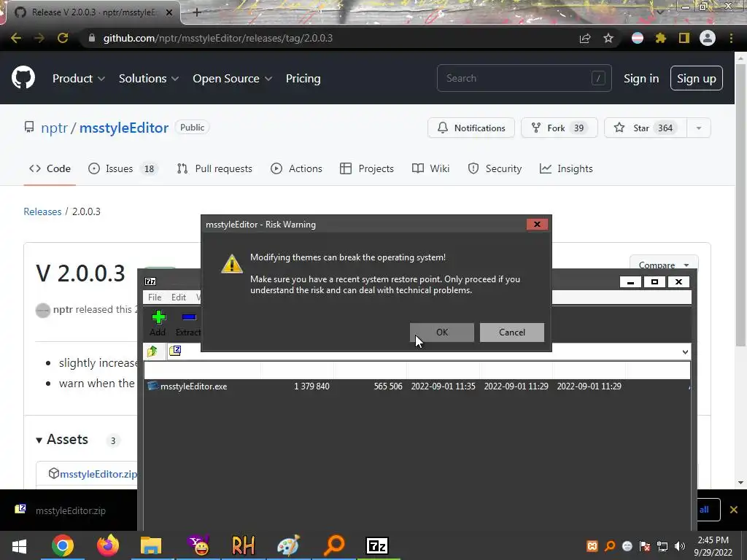Screen dimensions: 747x560
Task: Open the msstyleEditor repository link
Action: [x=124, y=128]
